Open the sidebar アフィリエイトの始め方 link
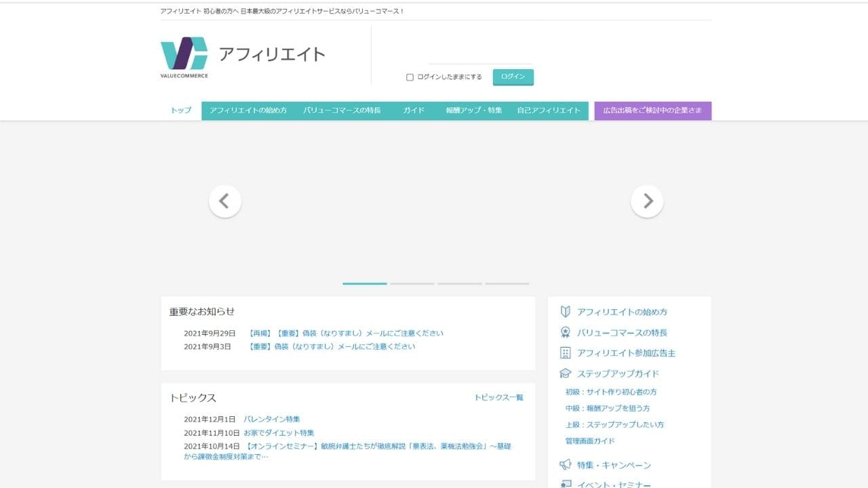The height and width of the screenshot is (488, 868). pos(622,312)
